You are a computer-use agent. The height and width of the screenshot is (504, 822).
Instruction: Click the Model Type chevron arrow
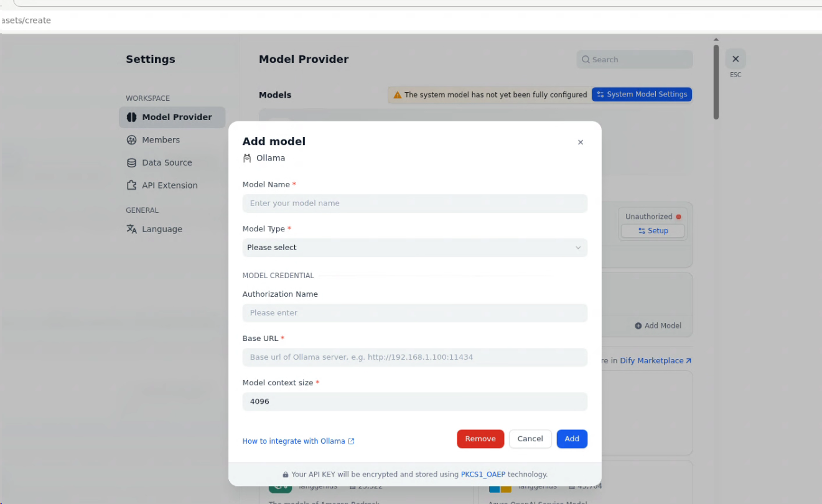577,248
